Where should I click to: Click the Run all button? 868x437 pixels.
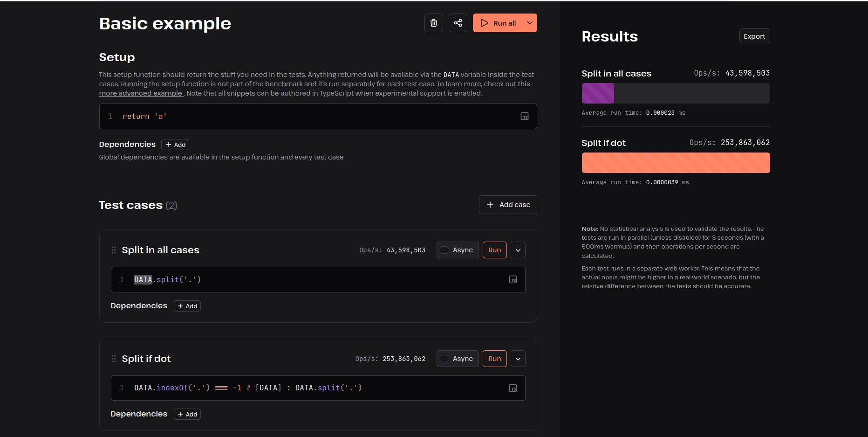pyautogui.click(x=498, y=23)
